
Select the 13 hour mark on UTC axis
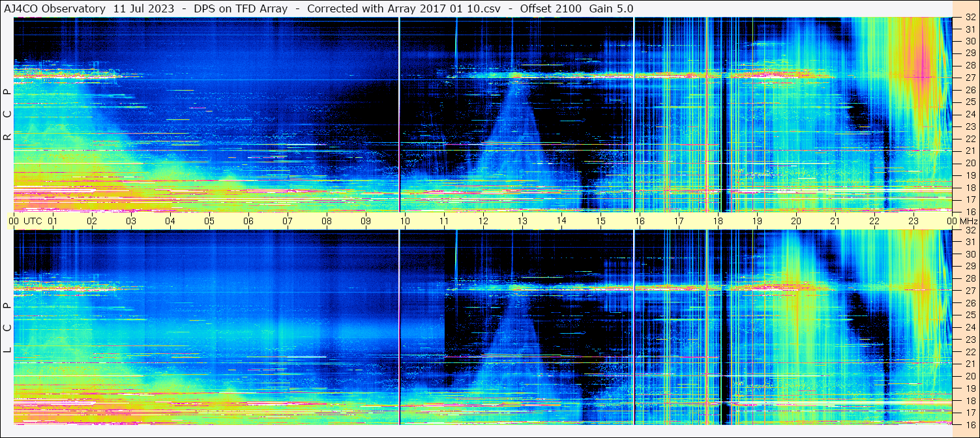point(522,221)
